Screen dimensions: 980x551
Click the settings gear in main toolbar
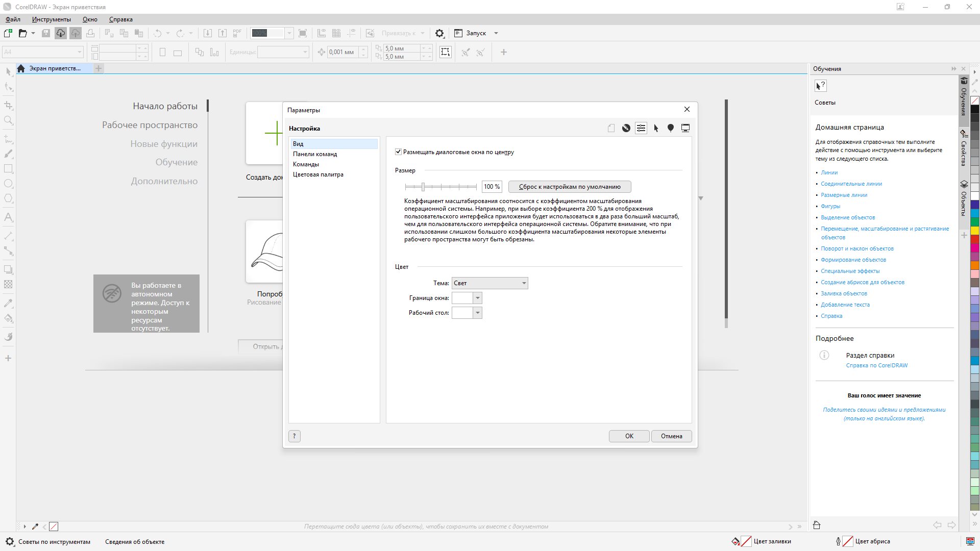[439, 33]
